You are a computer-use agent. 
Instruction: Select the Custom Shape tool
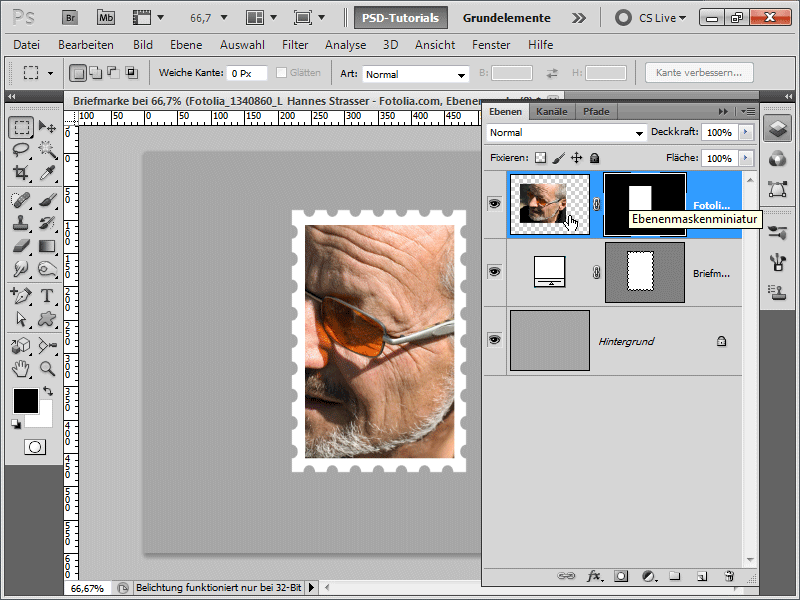pos(47,319)
